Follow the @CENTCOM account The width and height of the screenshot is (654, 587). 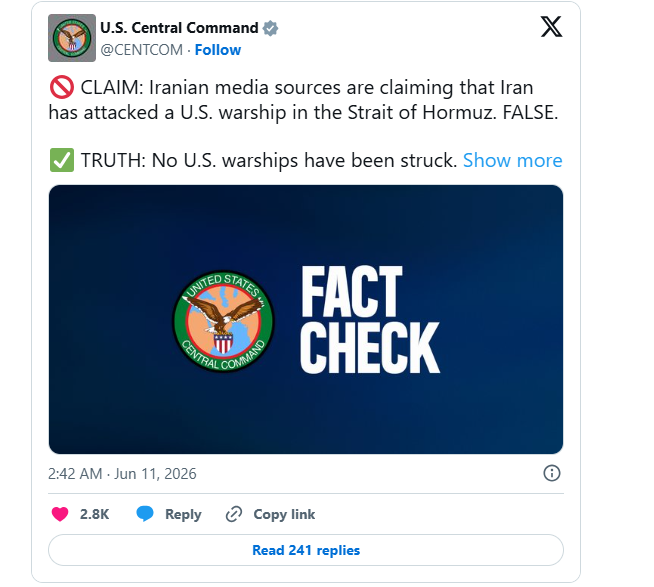pyautogui.click(x=218, y=50)
